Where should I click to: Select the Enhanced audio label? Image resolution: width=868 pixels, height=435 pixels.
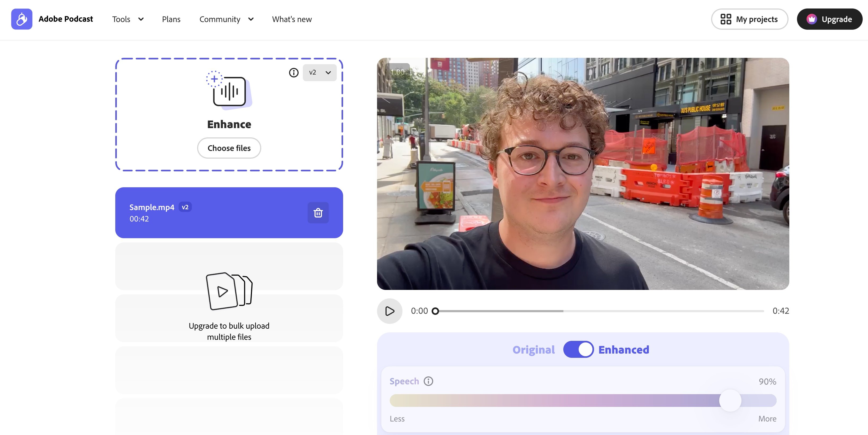623,350
